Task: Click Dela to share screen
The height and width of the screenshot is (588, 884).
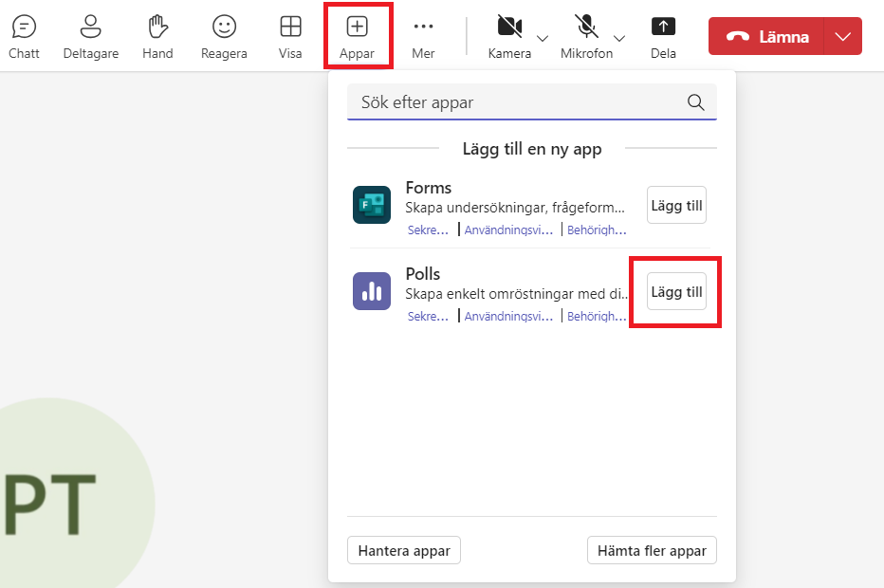Action: pos(663,37)
